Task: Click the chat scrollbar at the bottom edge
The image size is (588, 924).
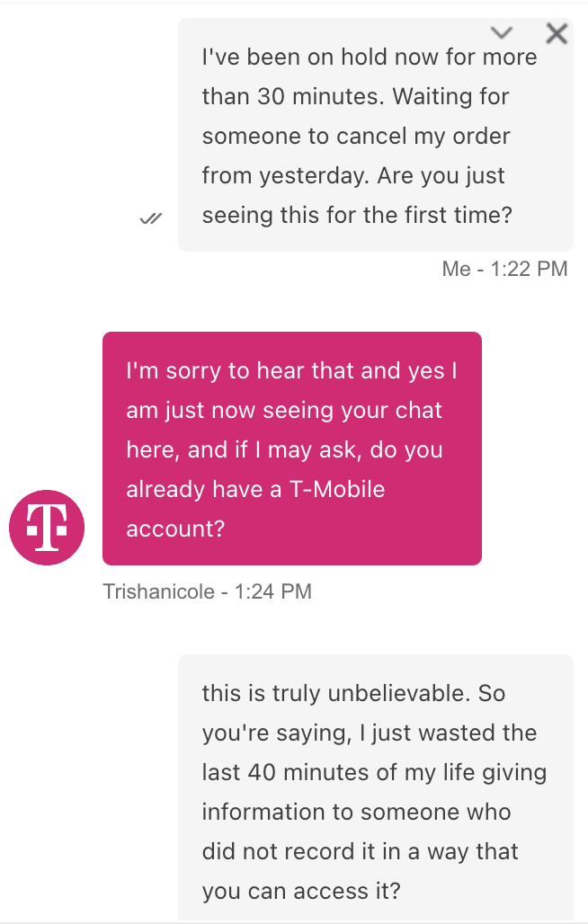Action: pyautogui.click(x=294, y=920)
